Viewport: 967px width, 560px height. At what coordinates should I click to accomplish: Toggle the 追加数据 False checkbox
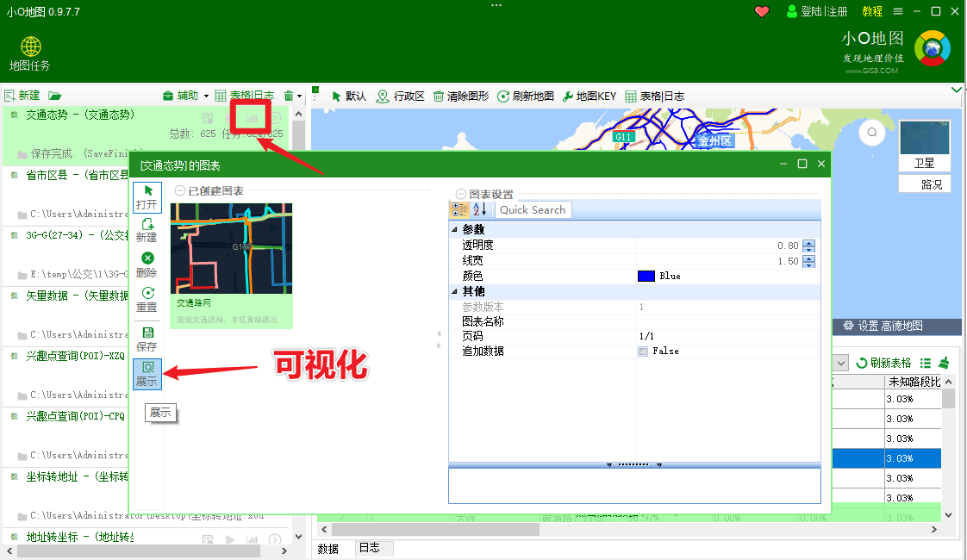coord(643,351)
